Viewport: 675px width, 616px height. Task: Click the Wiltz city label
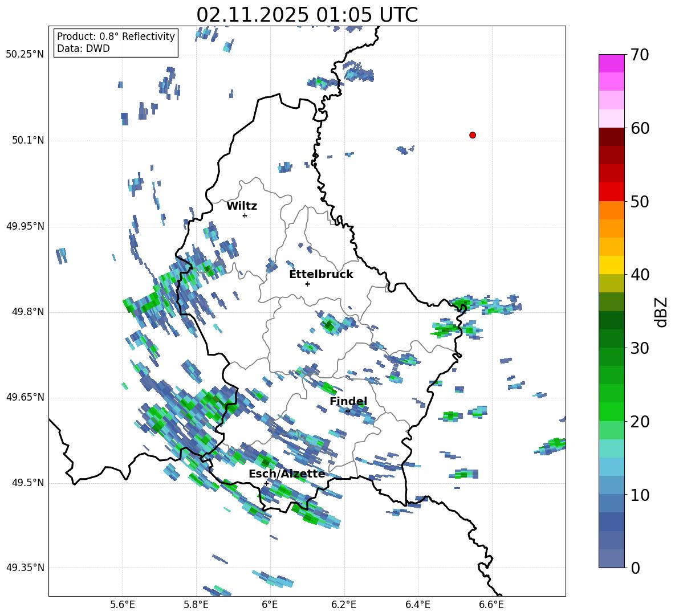pos(242,206)
